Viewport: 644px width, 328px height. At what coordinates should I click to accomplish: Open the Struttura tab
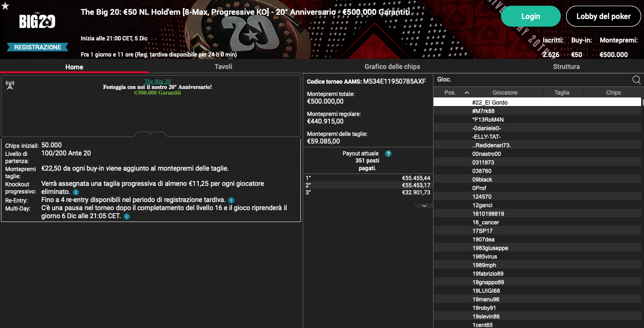tap(566, 67)
